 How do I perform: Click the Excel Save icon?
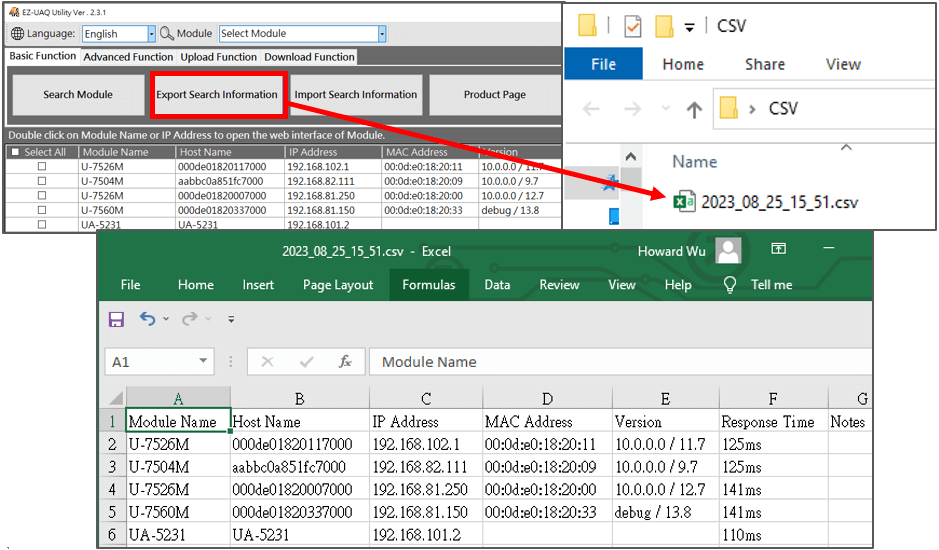click(x=116, y=319)
